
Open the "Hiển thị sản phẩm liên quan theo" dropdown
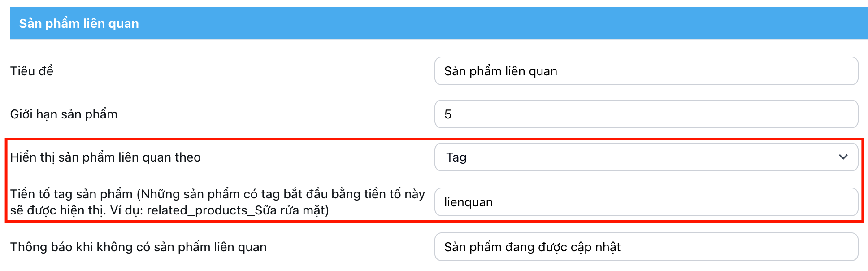[646, 157]
